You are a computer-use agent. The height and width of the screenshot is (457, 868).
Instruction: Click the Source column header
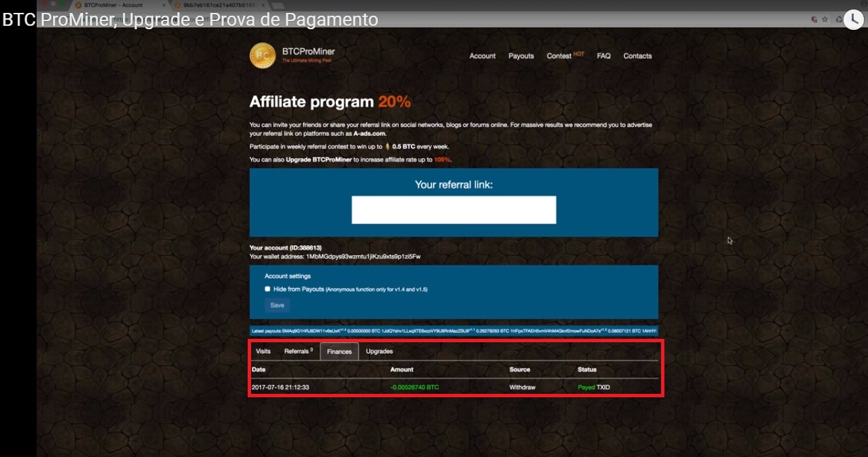[x=520, y=369]
